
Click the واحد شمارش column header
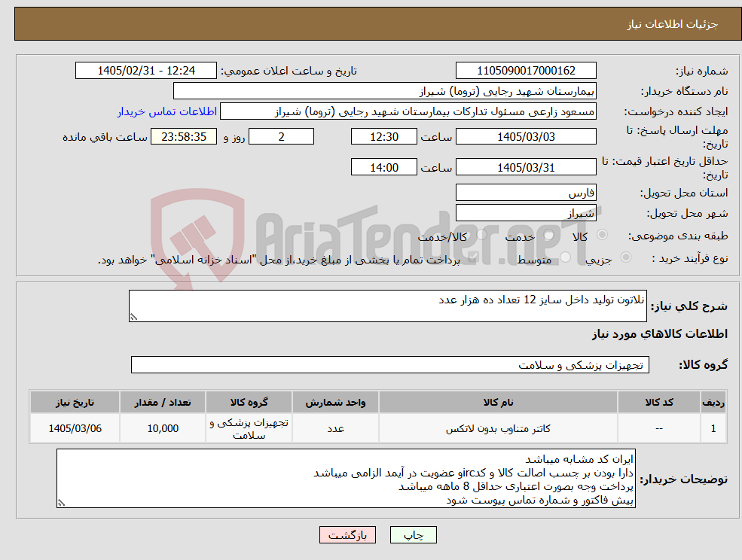tap(335, 403)
